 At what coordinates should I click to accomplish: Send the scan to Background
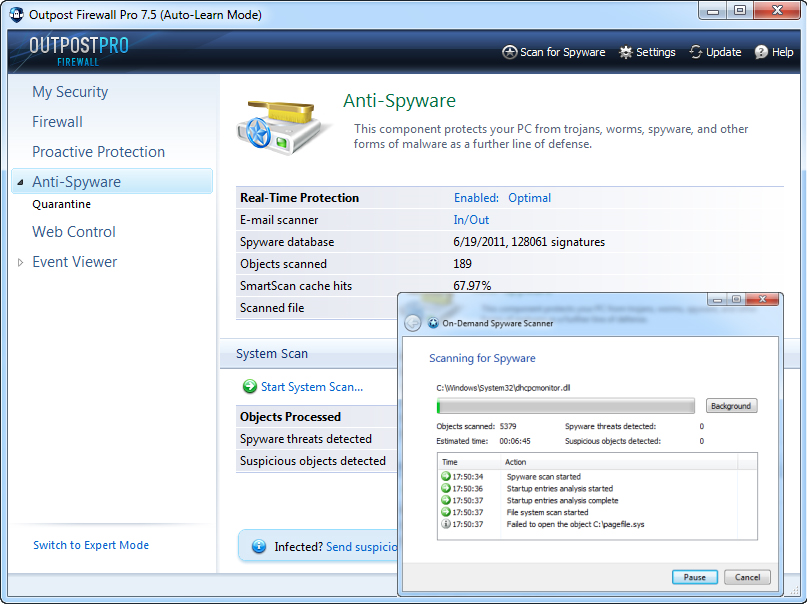tap(731, 406)
